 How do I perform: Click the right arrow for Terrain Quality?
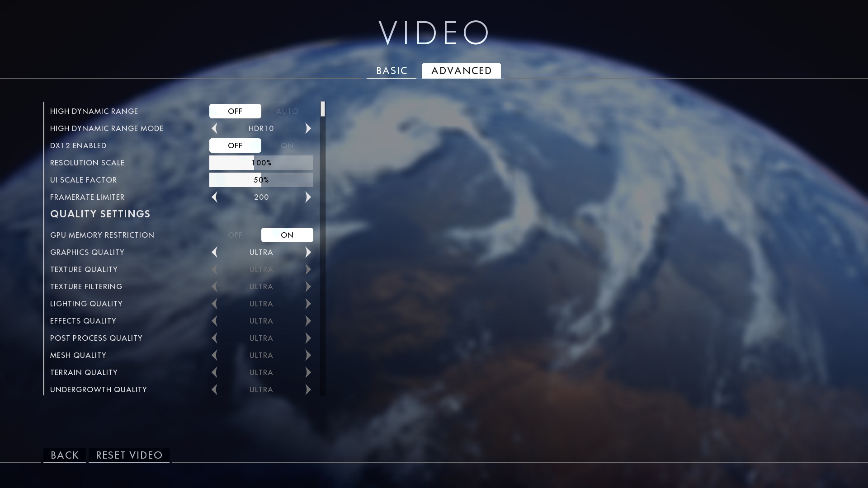click(308, 372)
